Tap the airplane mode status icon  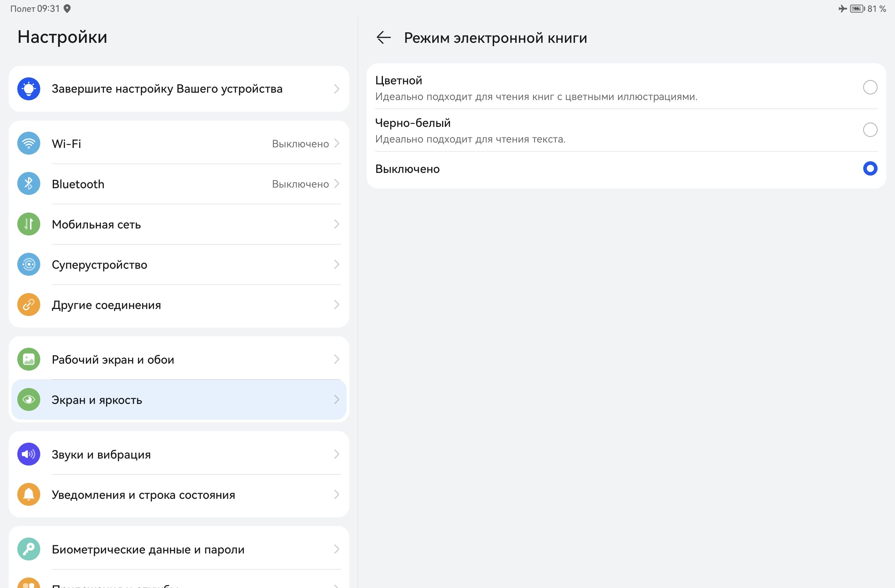(x=842, y=9)
